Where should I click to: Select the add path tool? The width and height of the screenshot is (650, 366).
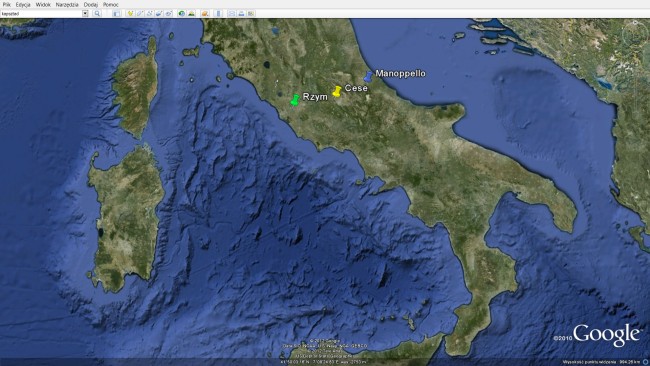[x=150, y=14]
